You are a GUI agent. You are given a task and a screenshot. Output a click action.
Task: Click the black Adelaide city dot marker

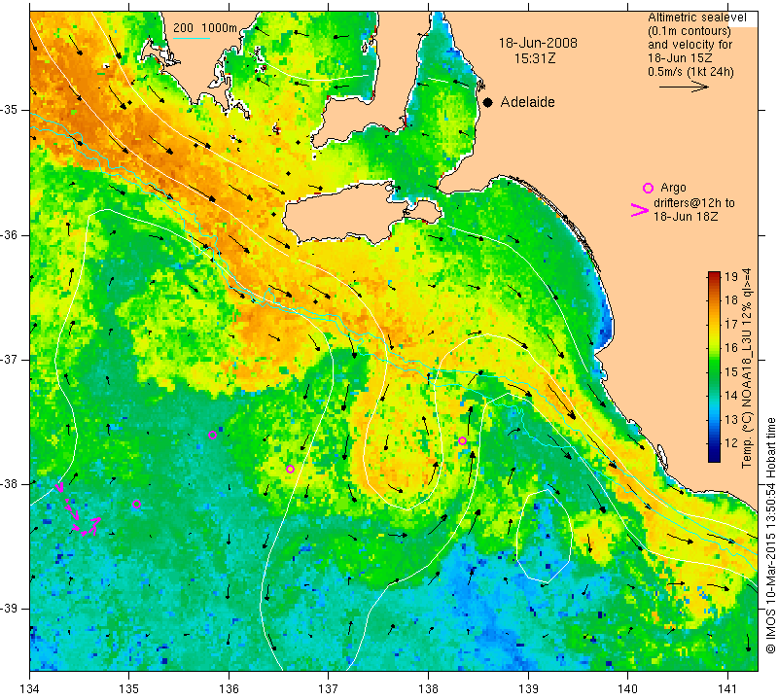488,102
